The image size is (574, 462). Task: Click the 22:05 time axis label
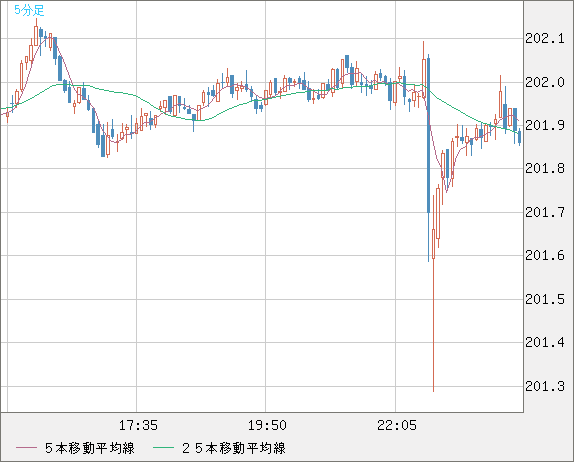(397, 425)
